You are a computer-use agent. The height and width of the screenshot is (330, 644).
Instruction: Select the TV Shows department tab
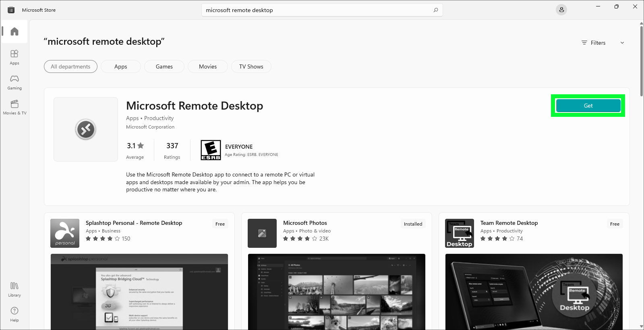tap(251, 66)
